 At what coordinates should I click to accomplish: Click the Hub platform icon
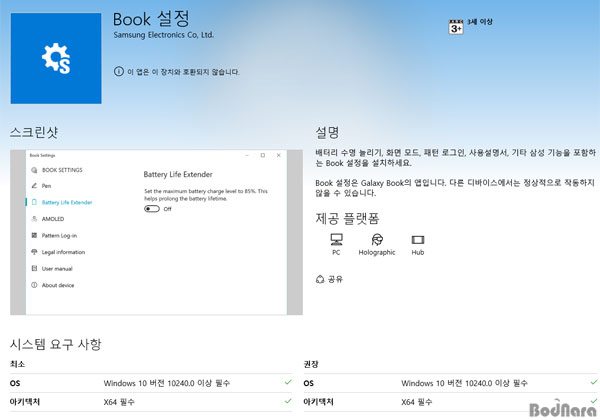tap(417, 240)
